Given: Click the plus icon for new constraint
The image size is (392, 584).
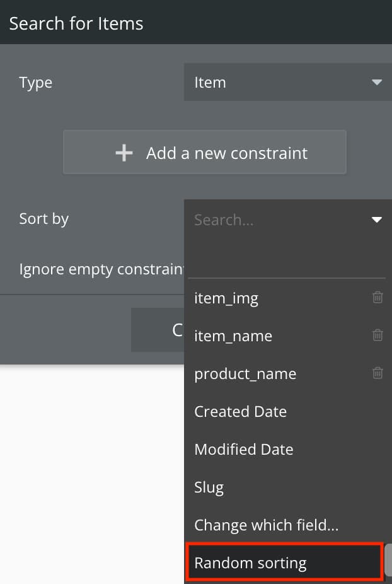Looking at the screenshot, I should [x=124, y=153].
